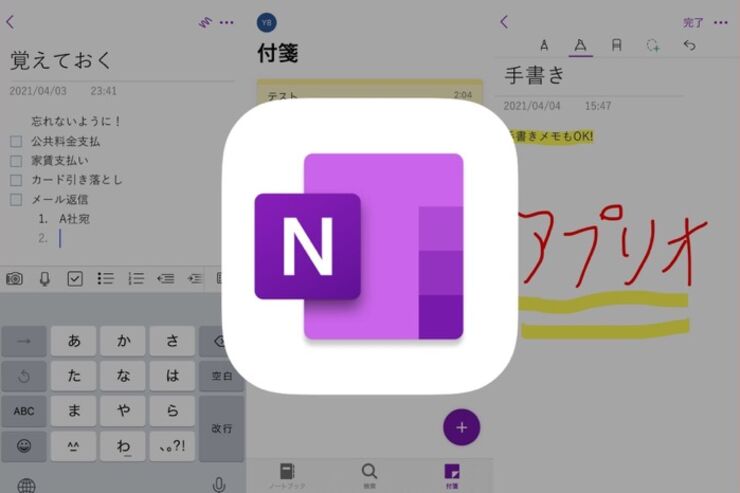Switch to the 付箋 tab
The height and width of the screenshot is (493, 740).
tap(452, 476)
